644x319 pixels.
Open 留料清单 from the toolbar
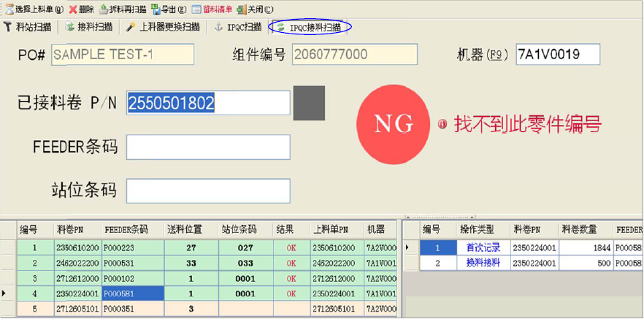[x=212, y=9]
